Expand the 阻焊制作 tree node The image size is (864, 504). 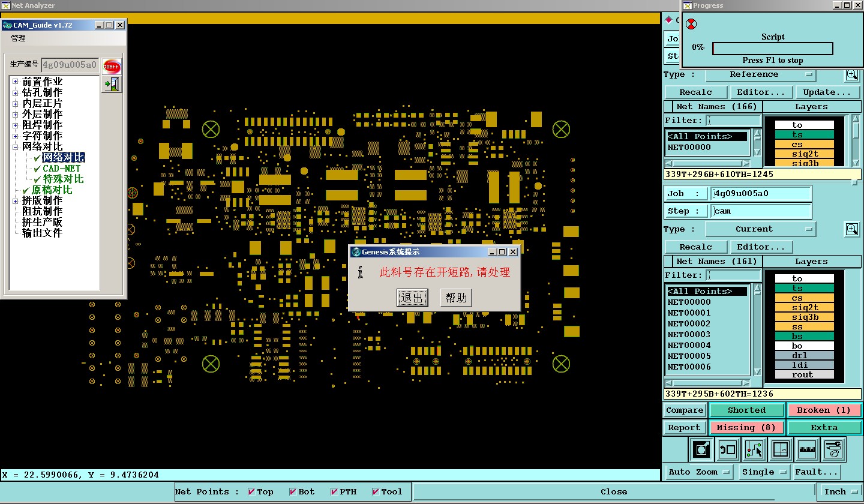pos(16,125)
